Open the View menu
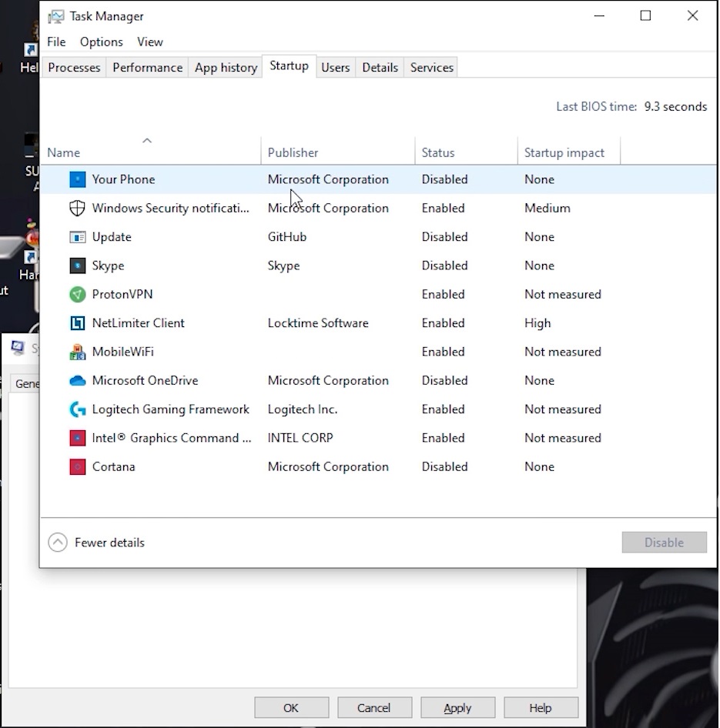Viewport: 720px width, 728px height. [150, 42]
